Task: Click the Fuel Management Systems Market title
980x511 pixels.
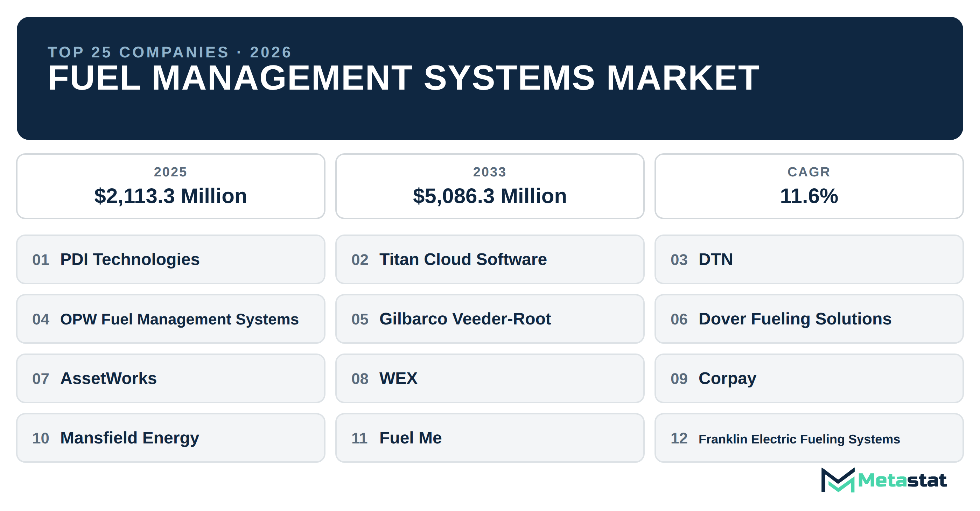Action: click(x=404, y=78)
